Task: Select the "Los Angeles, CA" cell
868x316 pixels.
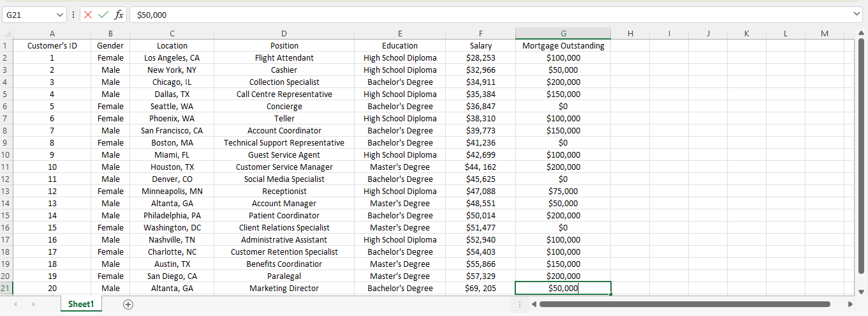Action: [172, 58]
